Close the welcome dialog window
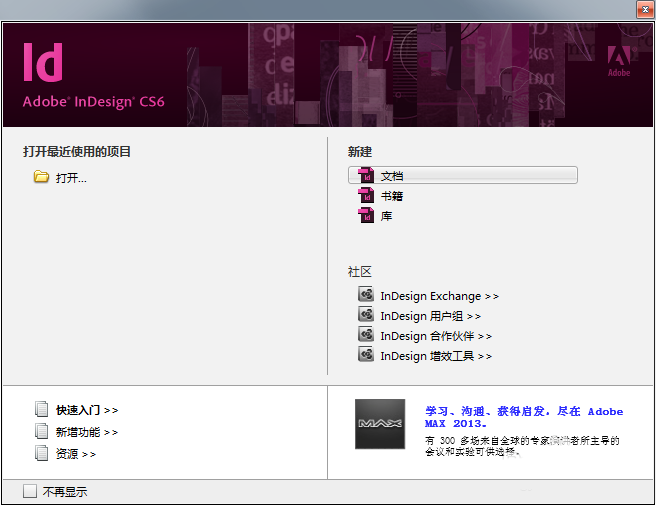656x506 pixels. [645, 10]
